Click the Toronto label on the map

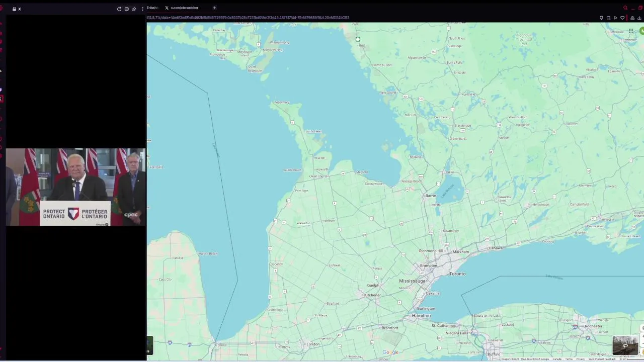pyautogui.click(x=457, y=274)
